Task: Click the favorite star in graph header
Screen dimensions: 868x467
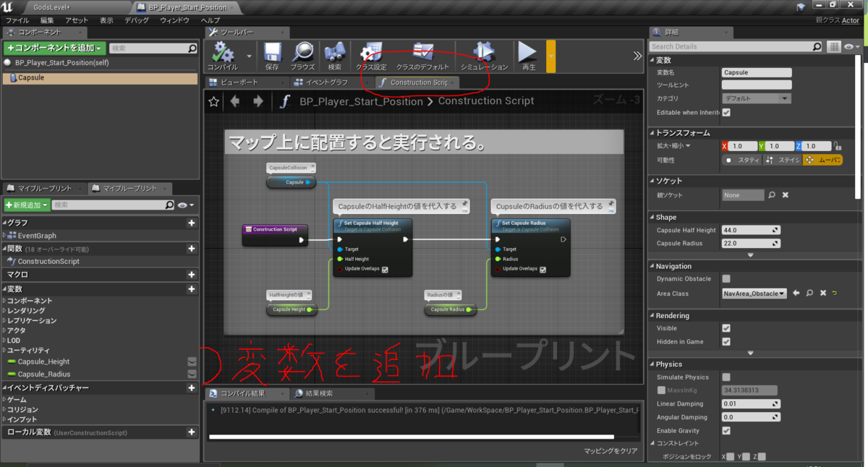Action: coord(214,102)
